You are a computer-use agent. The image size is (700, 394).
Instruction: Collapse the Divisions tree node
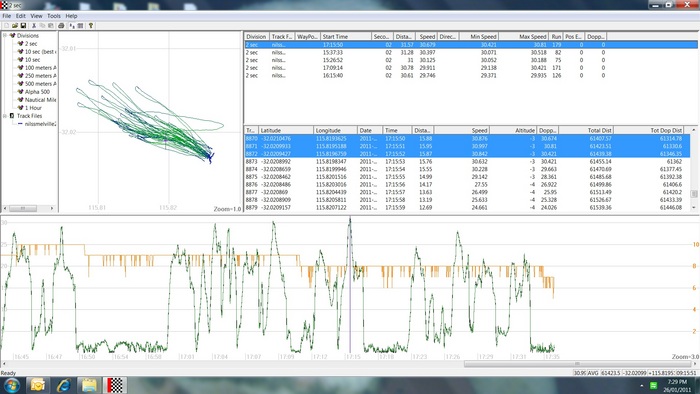click(5, 35)
